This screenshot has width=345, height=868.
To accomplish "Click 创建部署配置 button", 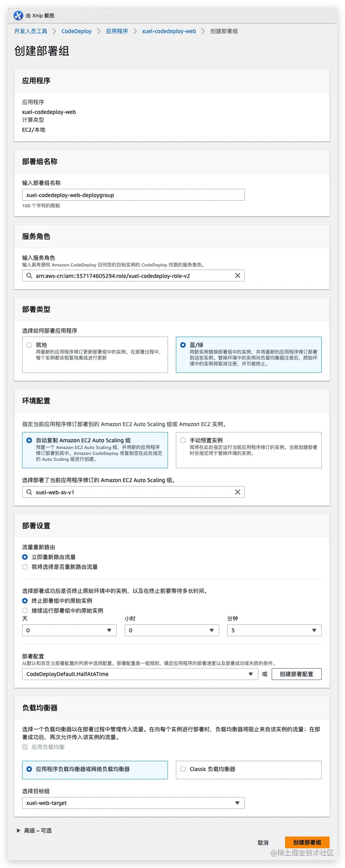I will click(297, 674).
